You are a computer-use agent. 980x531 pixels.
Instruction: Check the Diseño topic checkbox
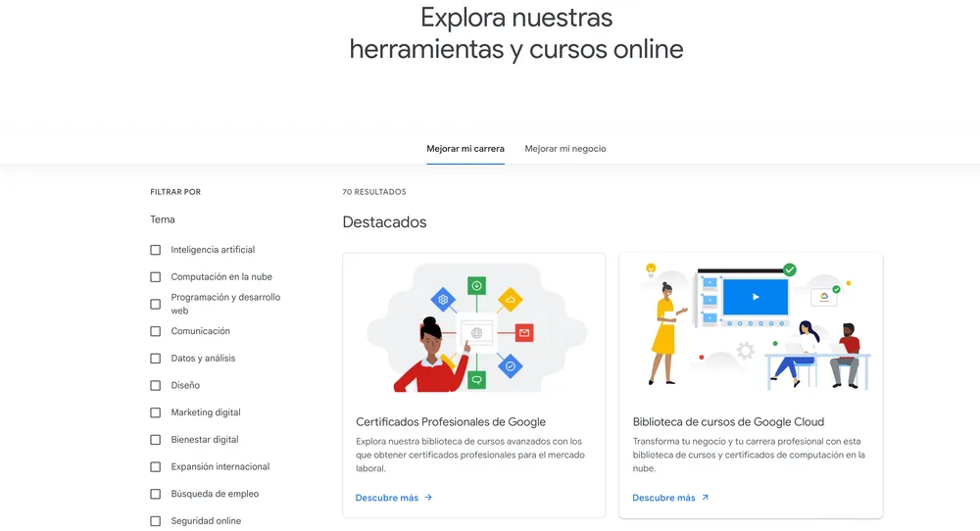pos(155,386)
